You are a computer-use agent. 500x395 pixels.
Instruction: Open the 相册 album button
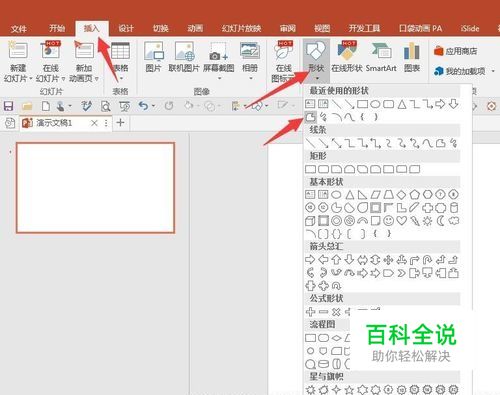click(250, 60)
